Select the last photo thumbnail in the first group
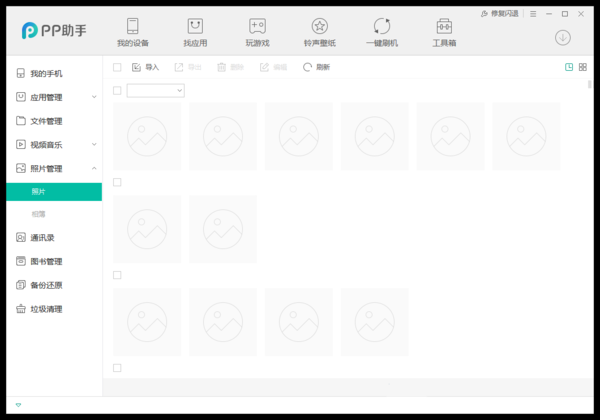 (526, 136)
